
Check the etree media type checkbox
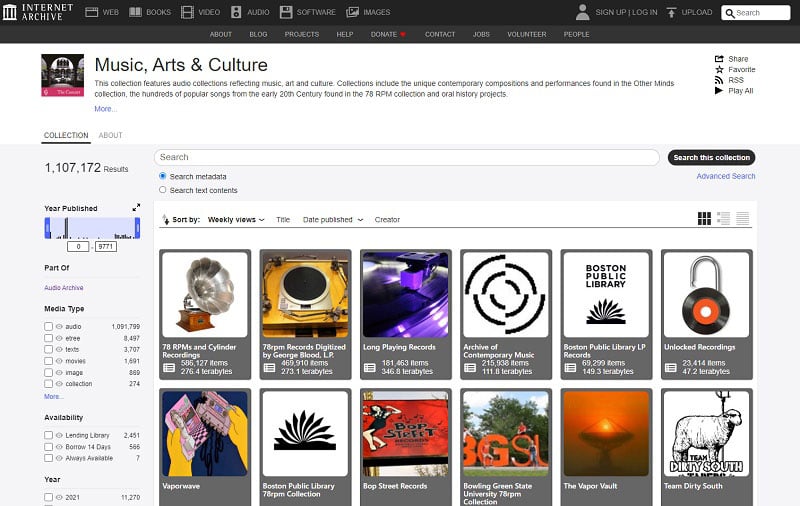click(48, 338)
